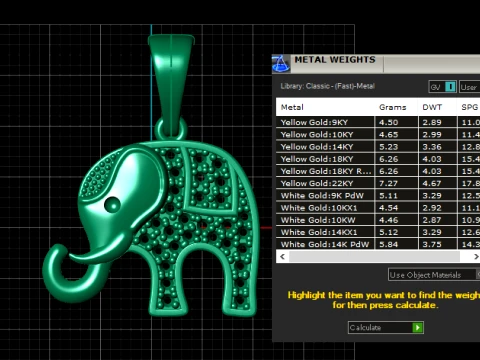Click DWT value 4.67 for 22KY
The image size is (480, 360).
[432, 183]
